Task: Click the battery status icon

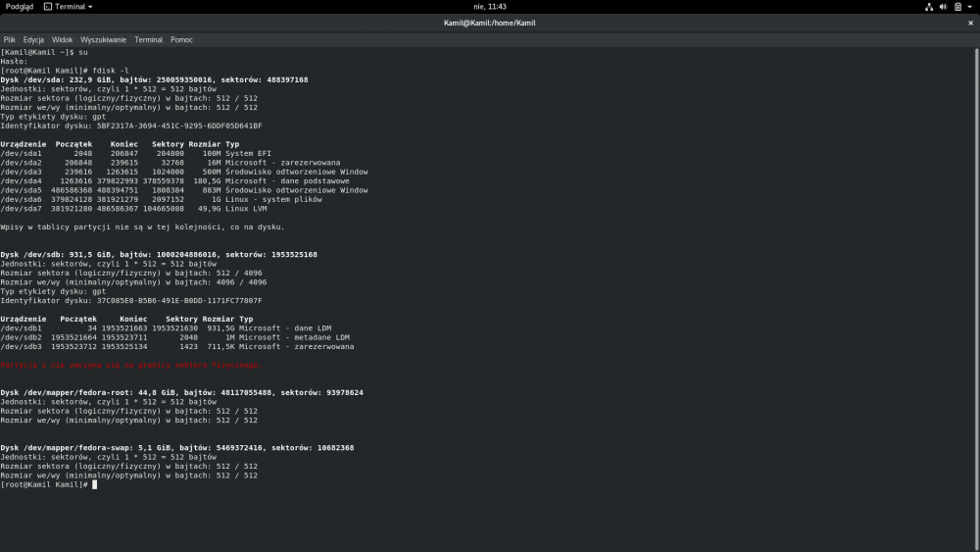Action: 957,7
